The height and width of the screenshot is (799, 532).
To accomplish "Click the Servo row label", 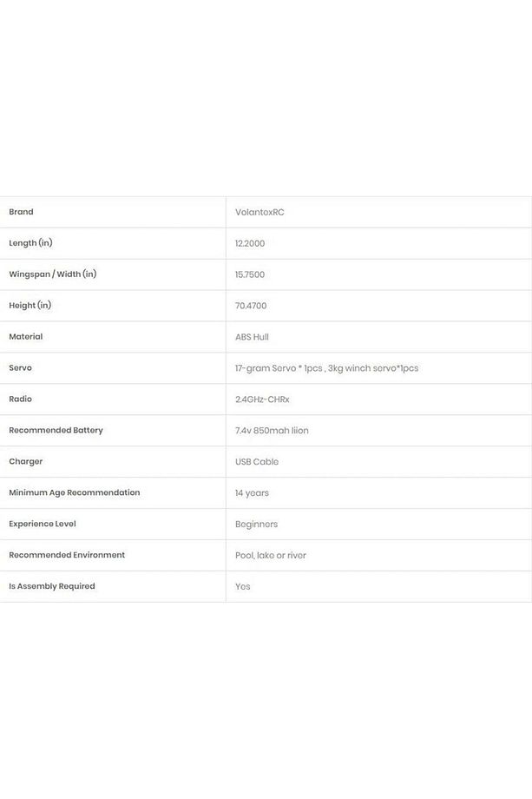I will (x=20, y=368).
